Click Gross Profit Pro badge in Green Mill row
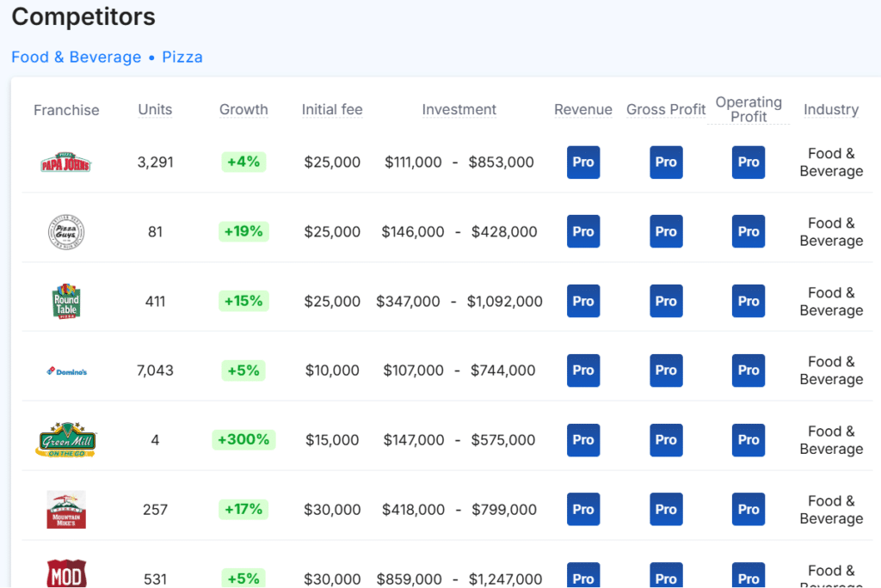The height and width of the screenshot is (588, 881). click(666, 440)
